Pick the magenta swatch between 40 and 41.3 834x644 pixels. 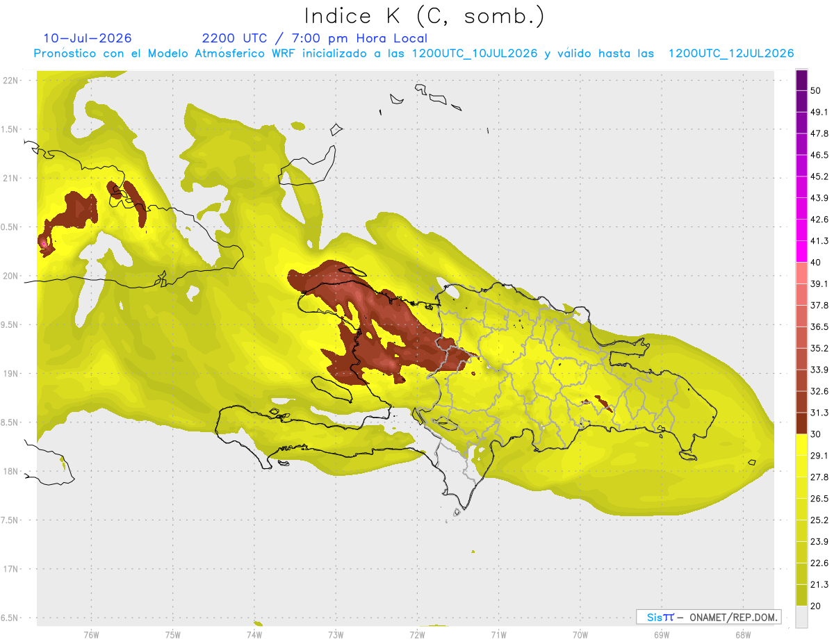tap(801, 251)
